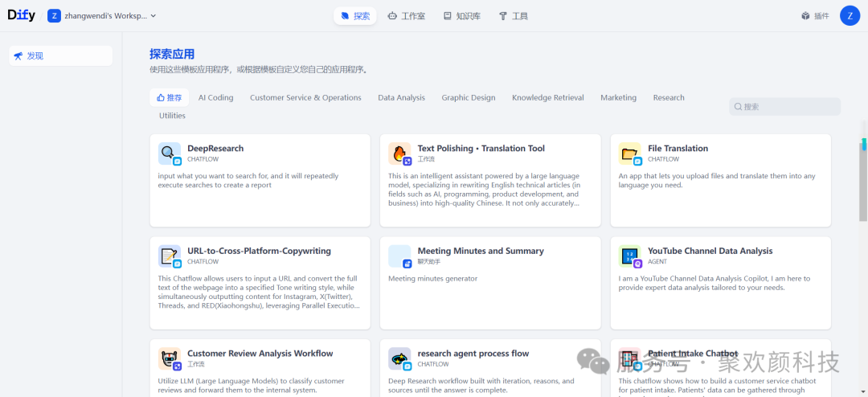Viewport: 868px width, 397px height.
Task: Filter by Customer Service & Operations
Action: 305,97
